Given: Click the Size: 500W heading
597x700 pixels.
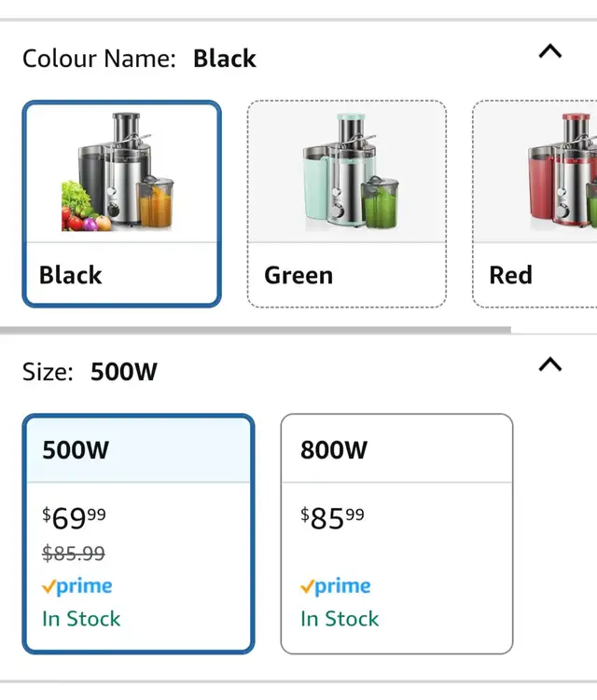Looking at the screenshot, I should (x=90, y=371).
